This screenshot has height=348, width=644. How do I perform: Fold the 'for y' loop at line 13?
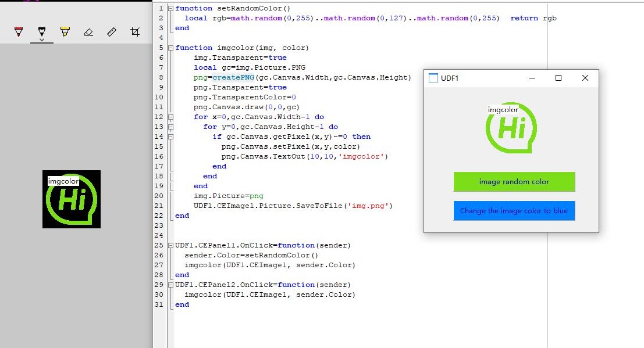click(x=170, y=127)
